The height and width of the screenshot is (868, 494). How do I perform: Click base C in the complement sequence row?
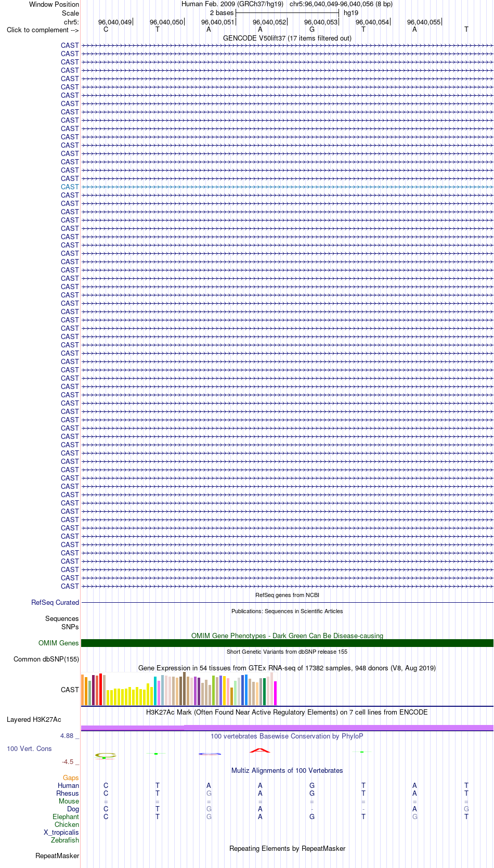[106, 30]
